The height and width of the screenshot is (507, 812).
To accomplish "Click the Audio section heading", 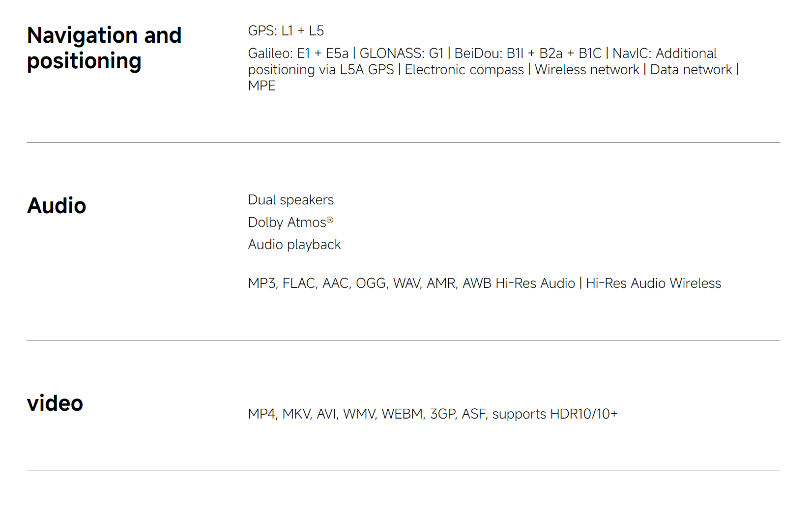I will (x=57, y=206).
